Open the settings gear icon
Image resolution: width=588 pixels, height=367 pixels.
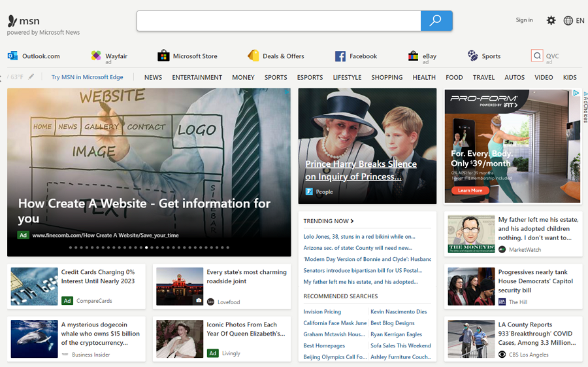(551, 20)
